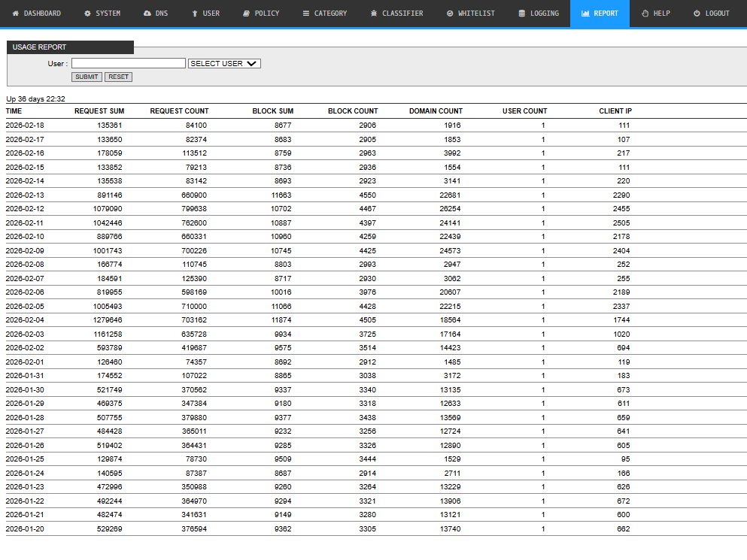Open the DNS cloud icon
Viewport: 747px width, 560px height.
click(x=147, y=14)
